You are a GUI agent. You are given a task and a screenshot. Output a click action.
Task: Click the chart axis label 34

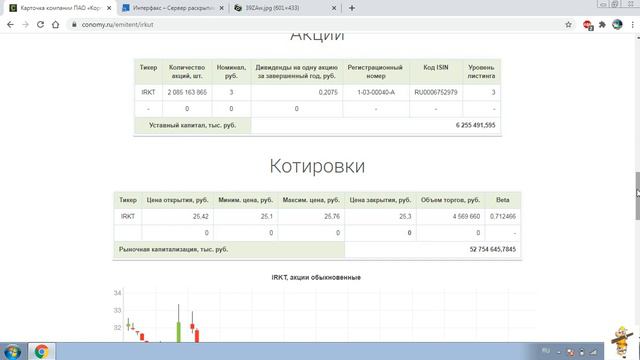118,293
